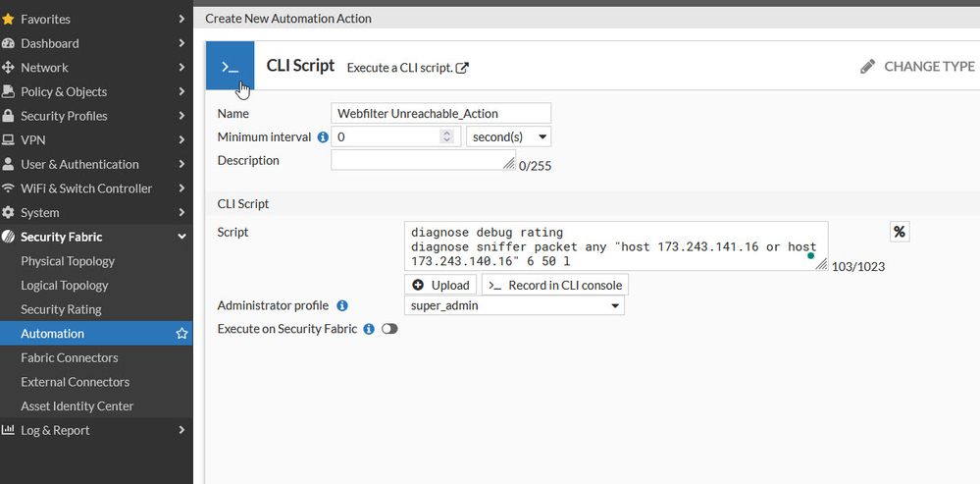Click the Upload button
Image resolution: width=980 pixels, height=484 pixels.
coord(440,285)
